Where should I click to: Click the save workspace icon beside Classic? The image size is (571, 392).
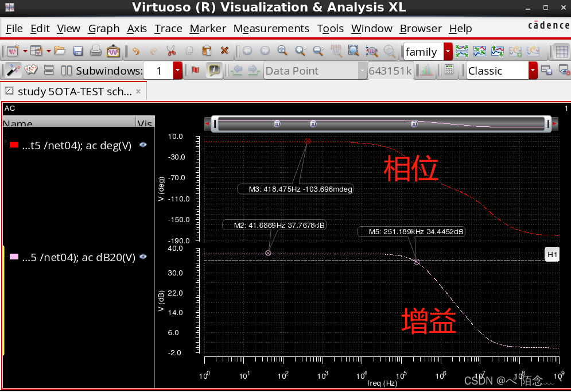tap(546, 70)
